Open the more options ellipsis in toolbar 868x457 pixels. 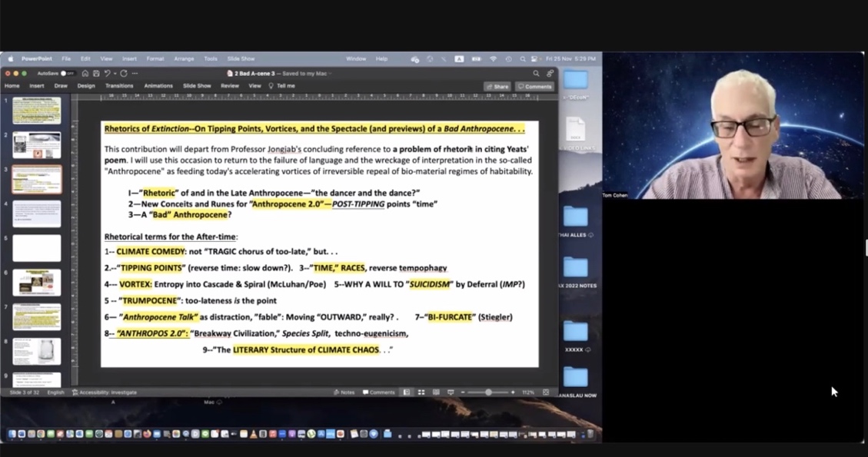[x=135, y=74]
